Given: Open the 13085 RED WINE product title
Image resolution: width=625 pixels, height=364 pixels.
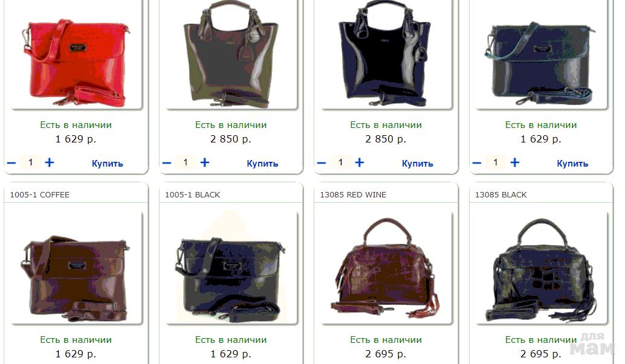Looking at the screenshot, I should point(353,195).
